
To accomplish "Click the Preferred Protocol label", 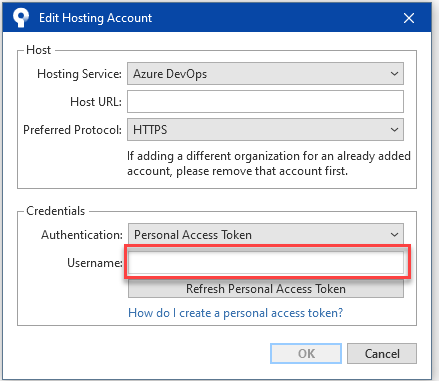I will coord(72,130).
